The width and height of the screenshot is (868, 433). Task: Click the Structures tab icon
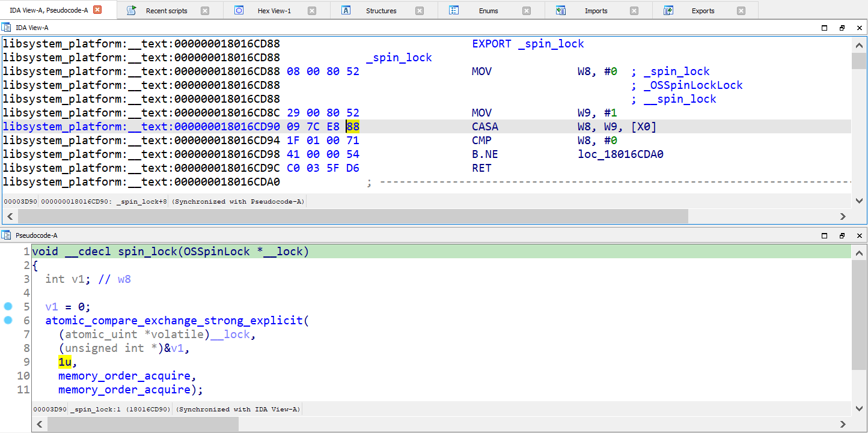click(346, 10)
